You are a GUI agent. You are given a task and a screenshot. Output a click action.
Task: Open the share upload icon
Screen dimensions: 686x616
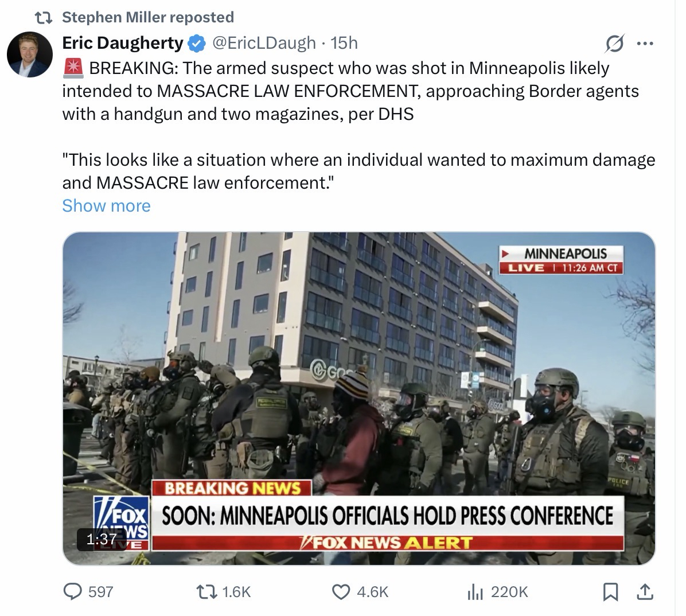(645, 592)
